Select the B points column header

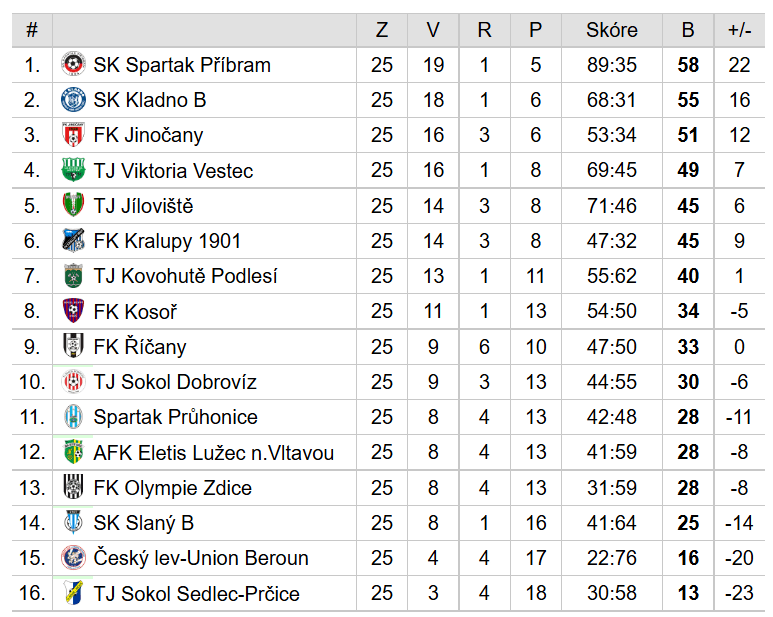(x=688, y=30)
